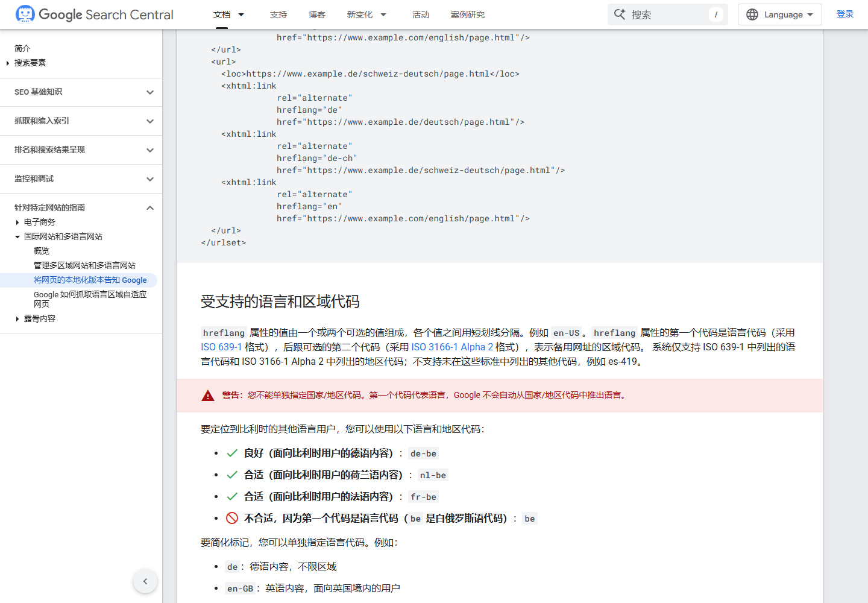Click the en-US inline code
The width and height of the screenshot is (868, 603).
(x=567, y=333)
